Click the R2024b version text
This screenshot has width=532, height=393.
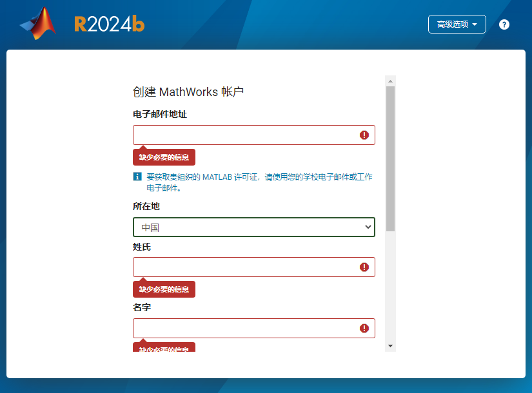[x=109, y=24]
